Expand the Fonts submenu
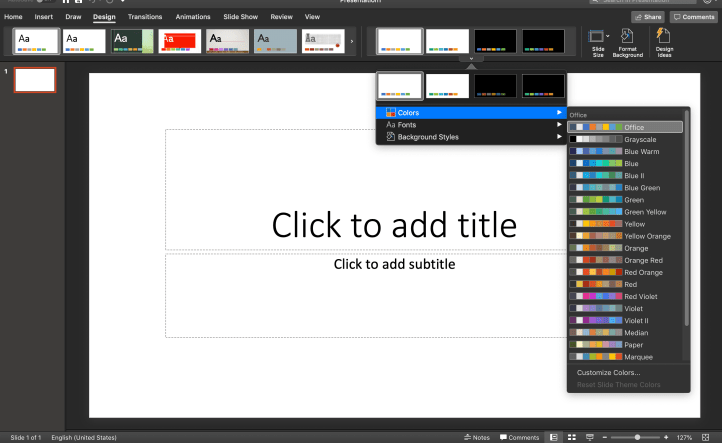The width and height of the screenshot is (722, 443). point(470,124)
